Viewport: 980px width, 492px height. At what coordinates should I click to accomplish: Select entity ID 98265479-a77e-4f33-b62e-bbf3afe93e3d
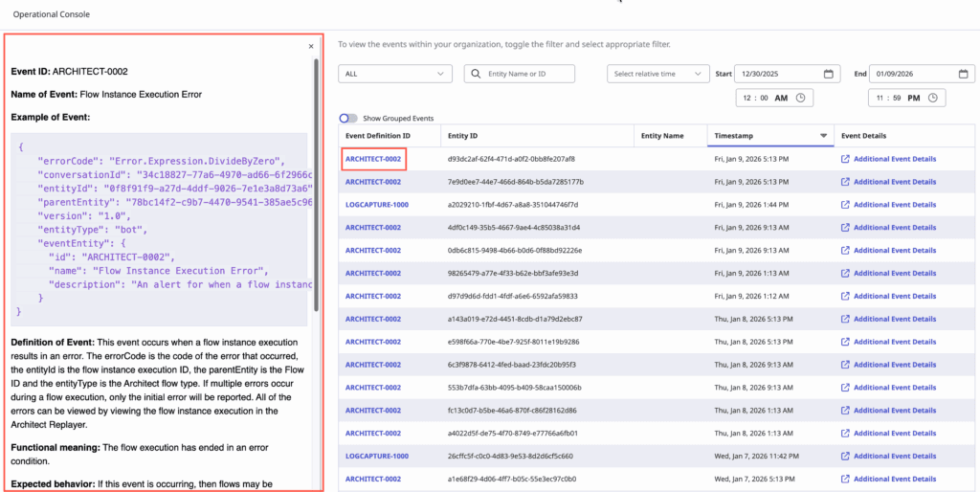[x=513, y=273]
